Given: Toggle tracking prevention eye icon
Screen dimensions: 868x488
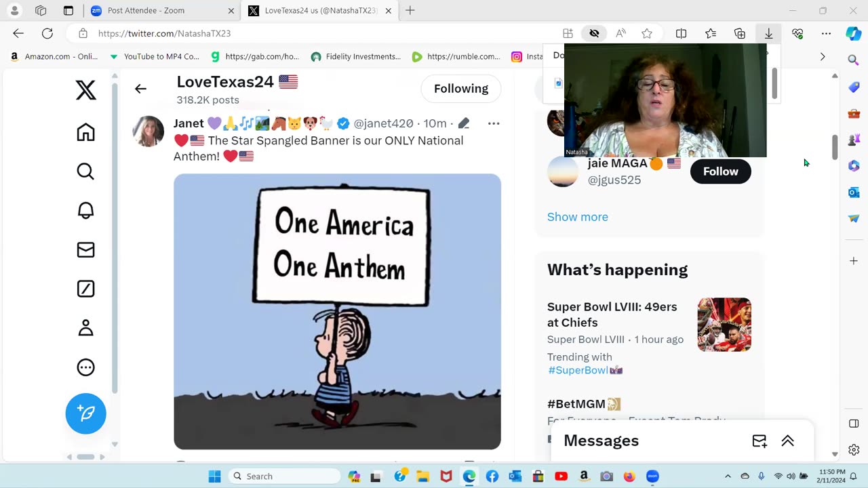Looking at the screenshot, I should pos(594,33).
